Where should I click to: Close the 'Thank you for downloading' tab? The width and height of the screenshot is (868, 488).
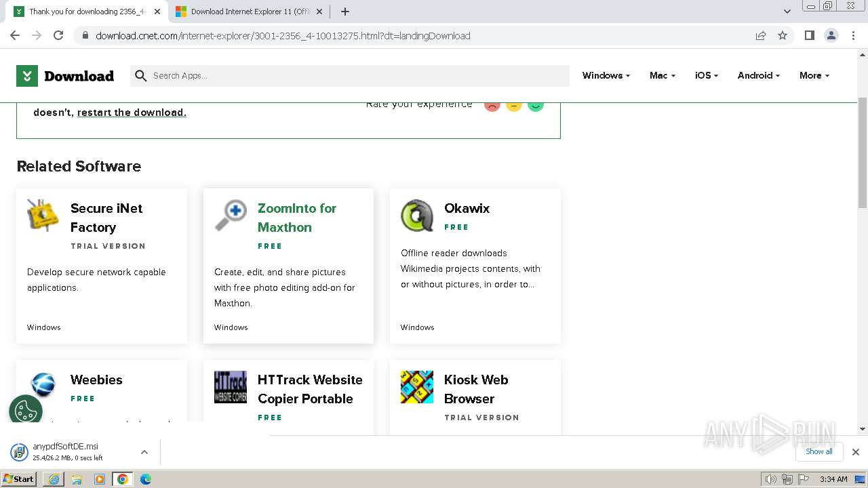157,12
